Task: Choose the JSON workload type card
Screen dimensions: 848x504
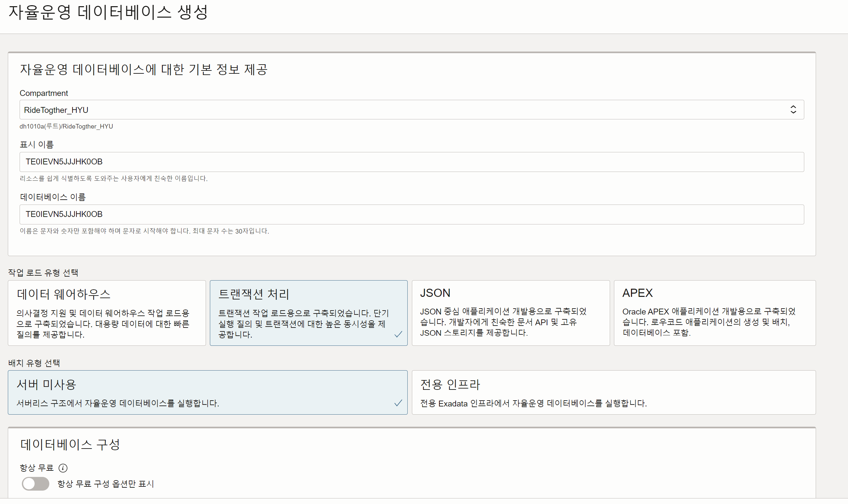Action: pyautogui.click(x=510, y=313)
